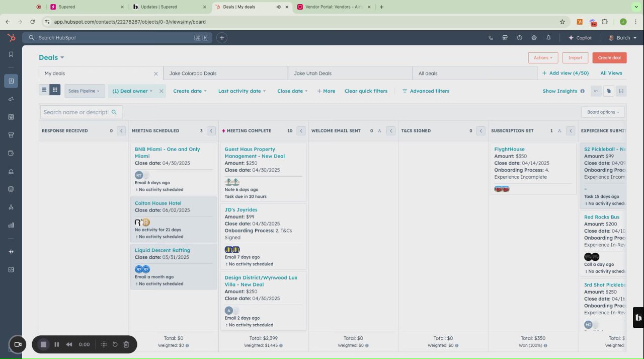
Task: Focus the Search HubSpot field
Action: [117, 38]
